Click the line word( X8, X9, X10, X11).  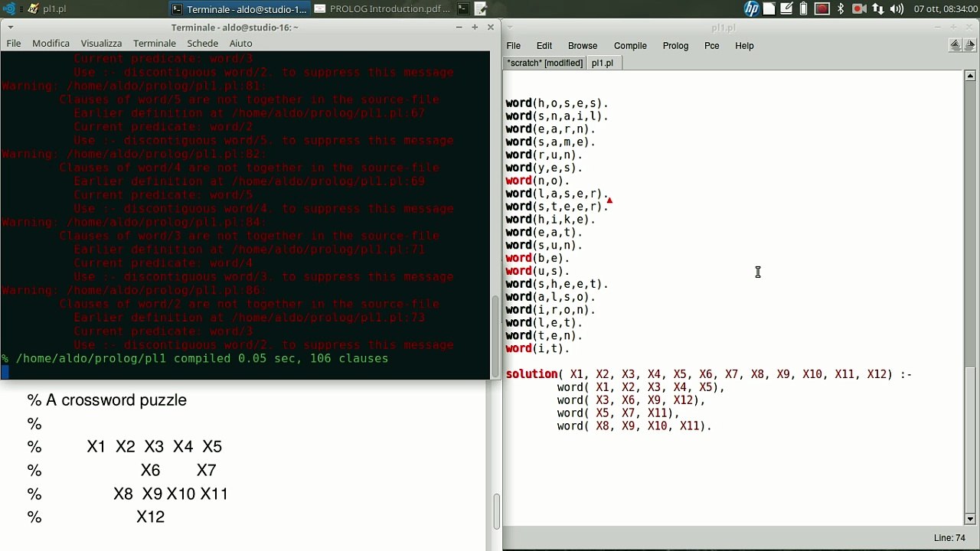pyautogui.click(x=634, y=426)
